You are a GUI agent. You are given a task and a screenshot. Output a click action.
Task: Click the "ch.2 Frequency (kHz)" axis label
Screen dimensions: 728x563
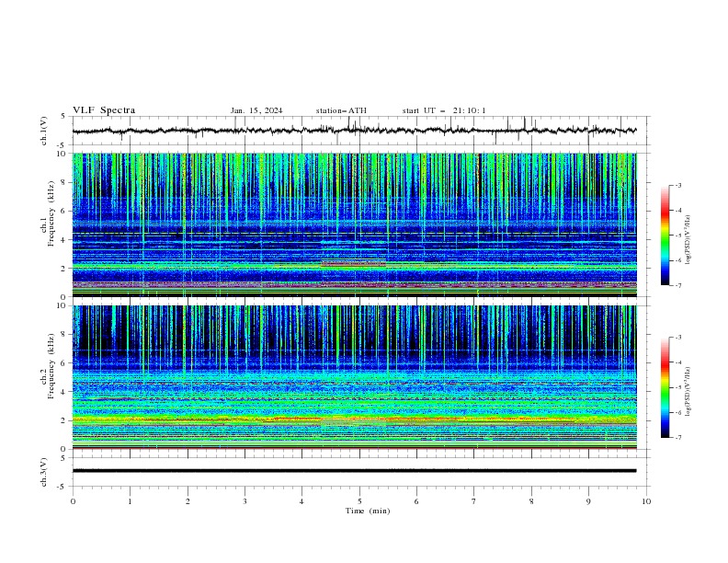click(x=47, y=366)
